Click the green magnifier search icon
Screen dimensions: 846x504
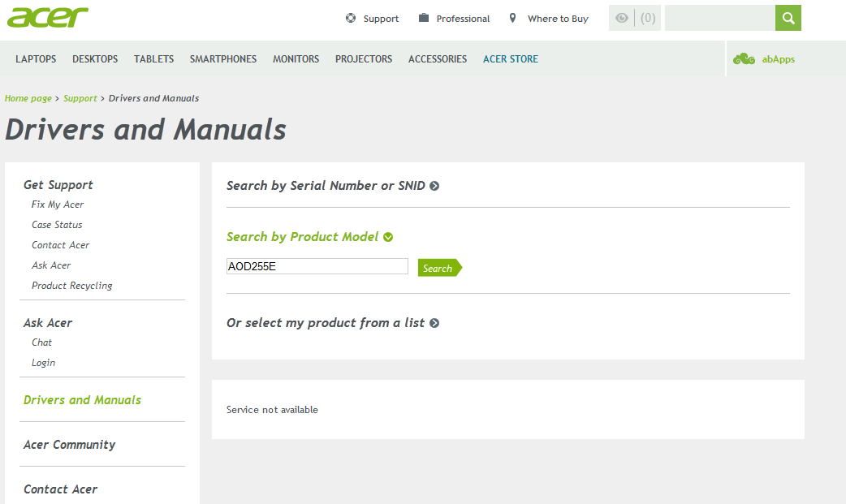point(788,18)
